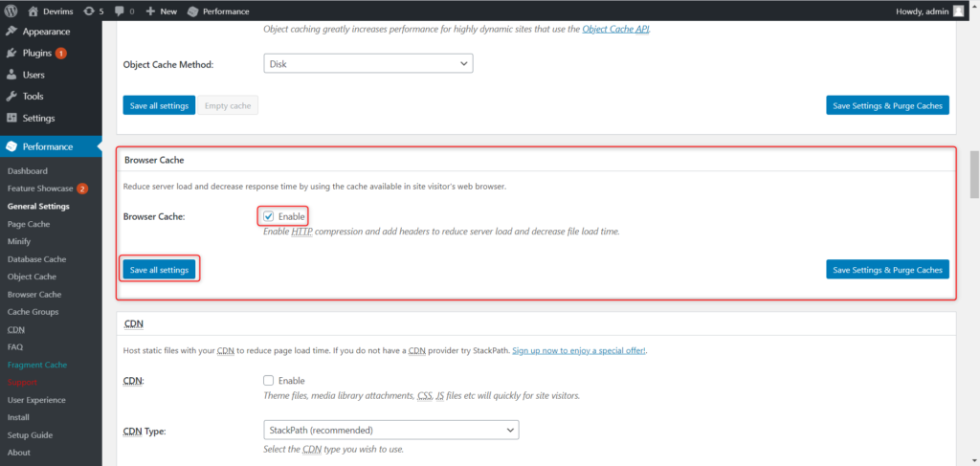The image size is (980, 466).
Task: Visit the Devrims site home icon
Action: click(x=33, y=11)
